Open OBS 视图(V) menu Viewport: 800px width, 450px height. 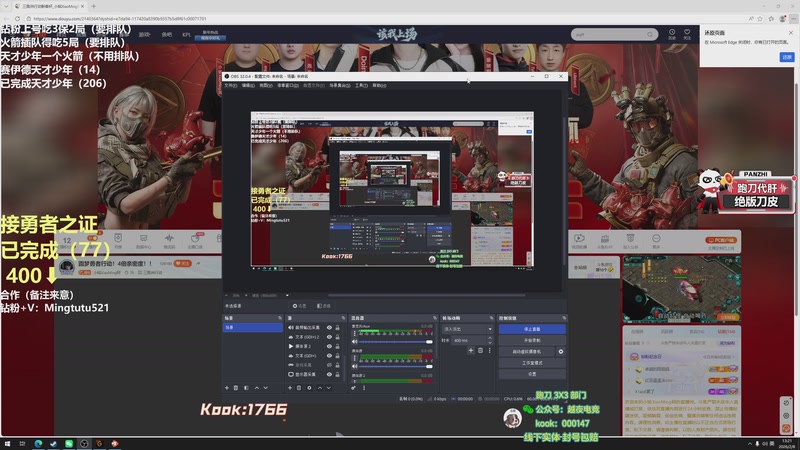point(266,85)
